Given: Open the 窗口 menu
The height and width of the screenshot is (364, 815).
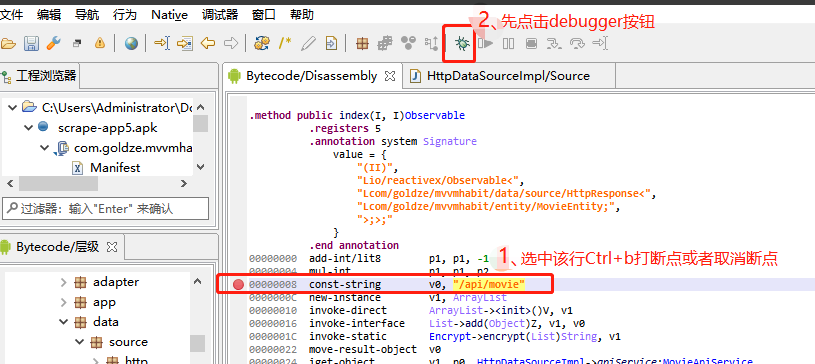Looking at the screenshot, I should pyautogui.click(x=264, y=15).
